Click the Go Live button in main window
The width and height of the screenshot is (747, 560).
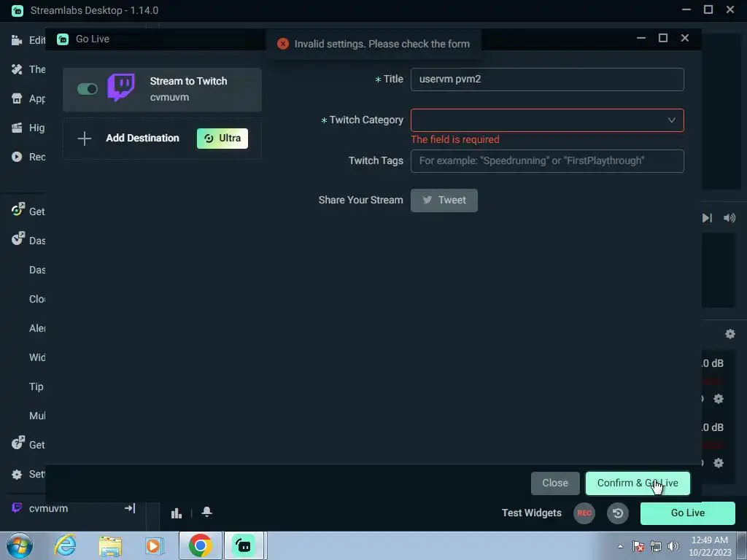pyautogui.click(x=687, y=513)
